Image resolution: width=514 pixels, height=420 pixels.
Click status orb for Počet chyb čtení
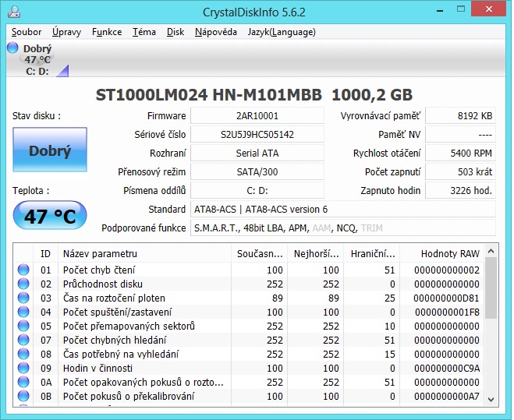click(23, 270)
